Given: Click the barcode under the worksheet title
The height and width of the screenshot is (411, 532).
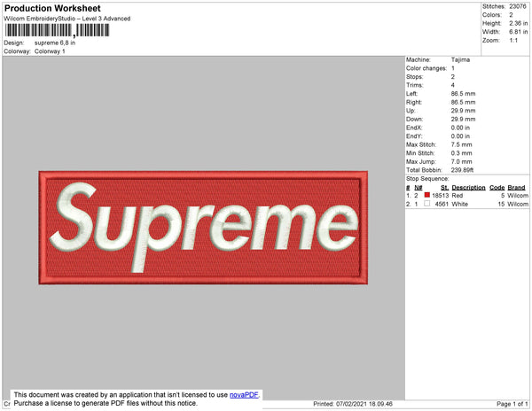Looking at the screenshot, I should click(58, 30).
